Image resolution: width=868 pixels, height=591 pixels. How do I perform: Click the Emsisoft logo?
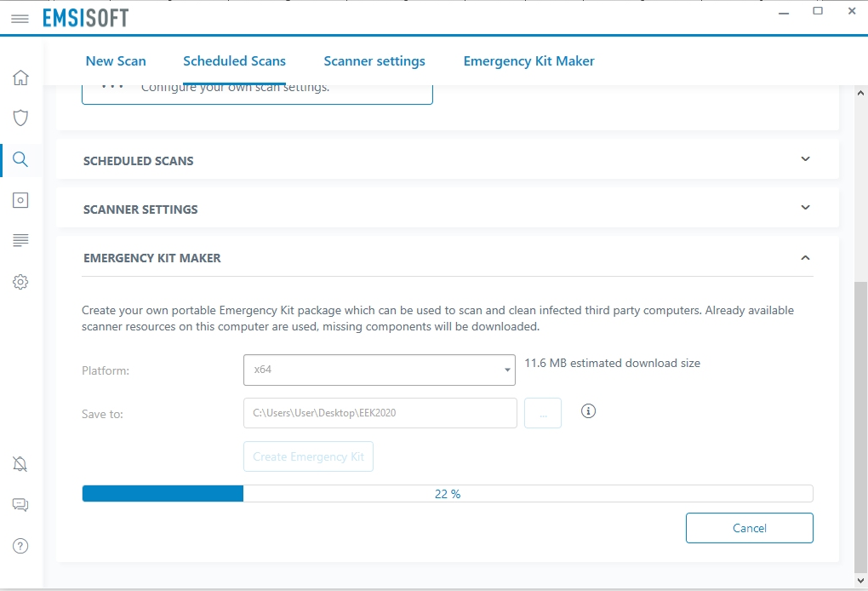(86, 18)
